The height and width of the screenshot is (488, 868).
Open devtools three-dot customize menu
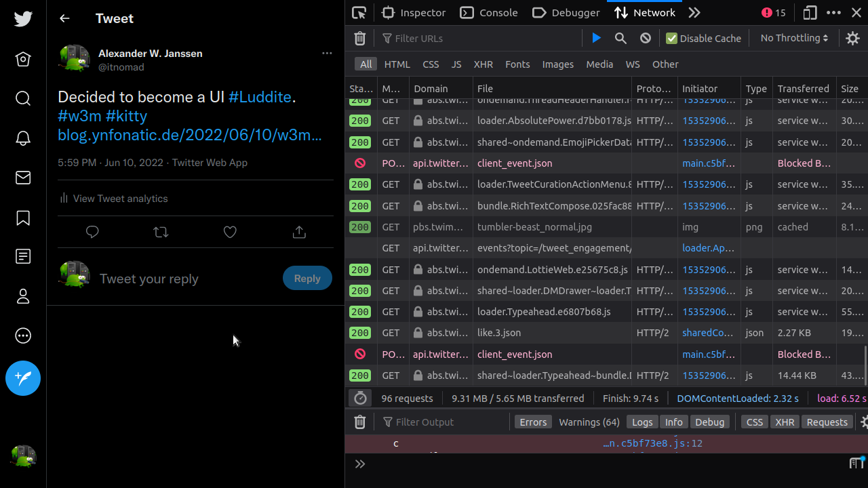click(x=834, y=12)
